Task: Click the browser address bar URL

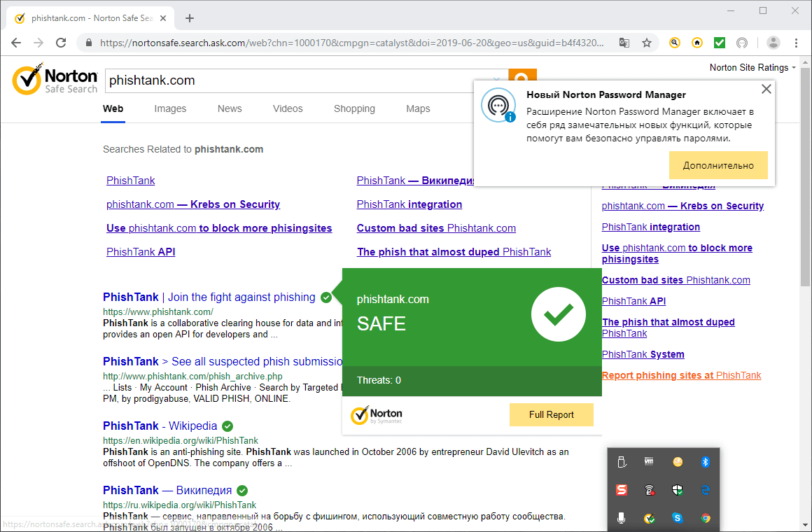Action: [351, 43]
